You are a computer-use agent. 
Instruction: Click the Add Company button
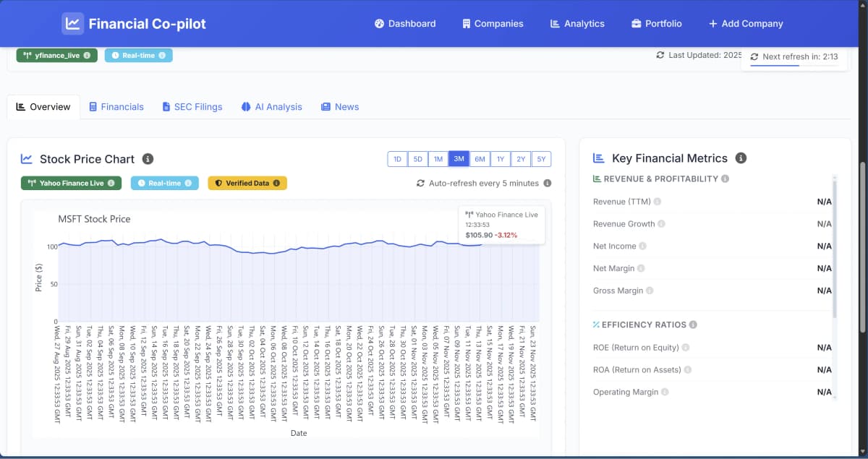click(745, 23)
